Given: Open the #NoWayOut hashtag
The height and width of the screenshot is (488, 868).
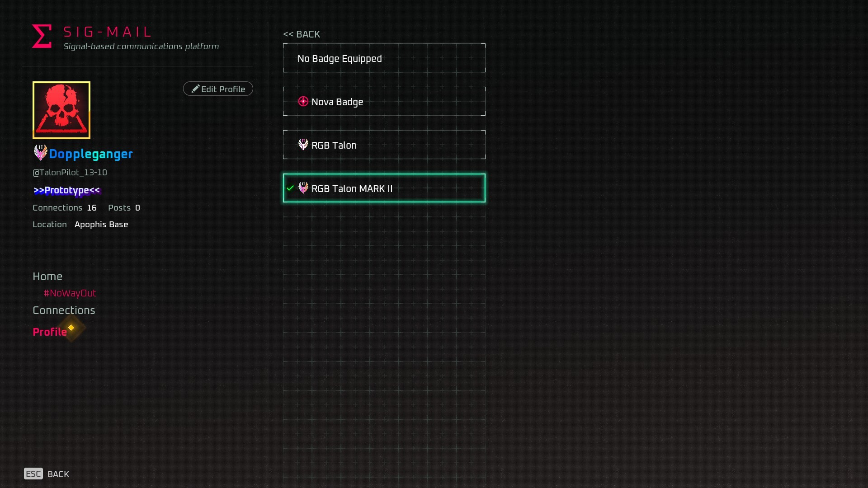Looking at the screenshot, I should pos(69,293).
